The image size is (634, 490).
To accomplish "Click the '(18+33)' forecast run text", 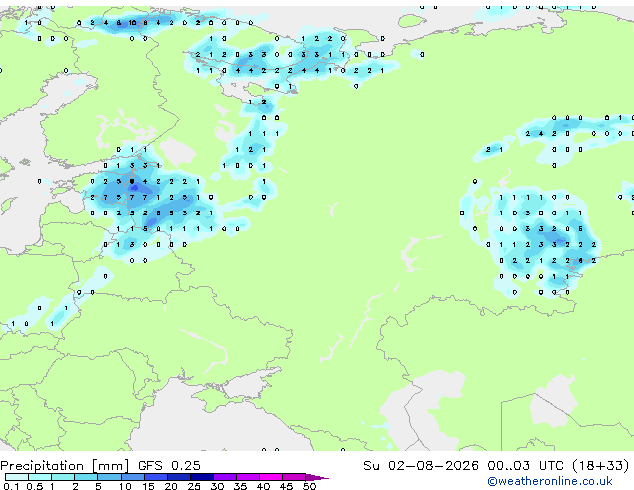I will click(x=600, y=466).
